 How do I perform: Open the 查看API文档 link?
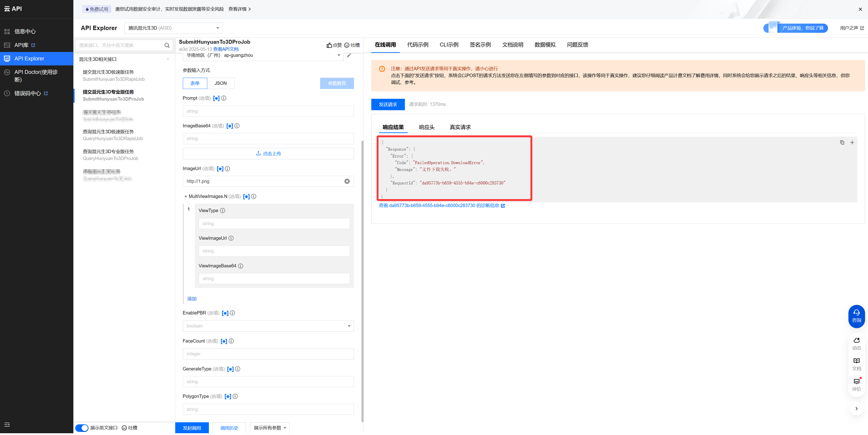[225, 49]
